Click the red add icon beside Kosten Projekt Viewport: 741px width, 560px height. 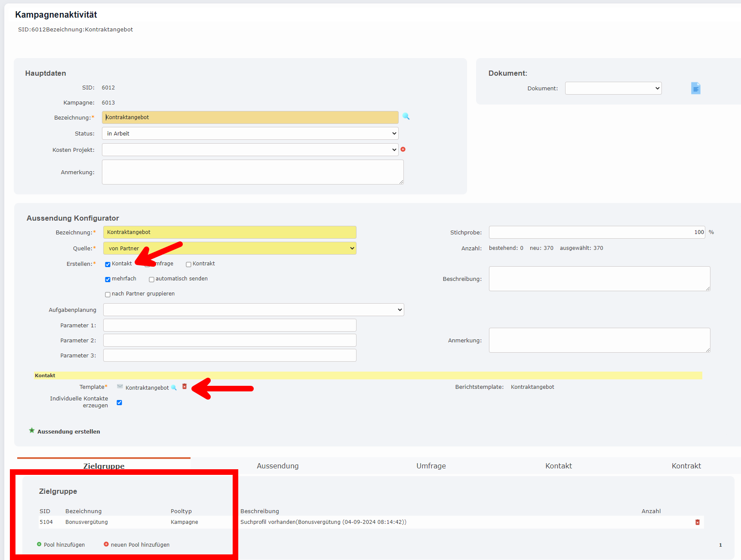(403, 149)
